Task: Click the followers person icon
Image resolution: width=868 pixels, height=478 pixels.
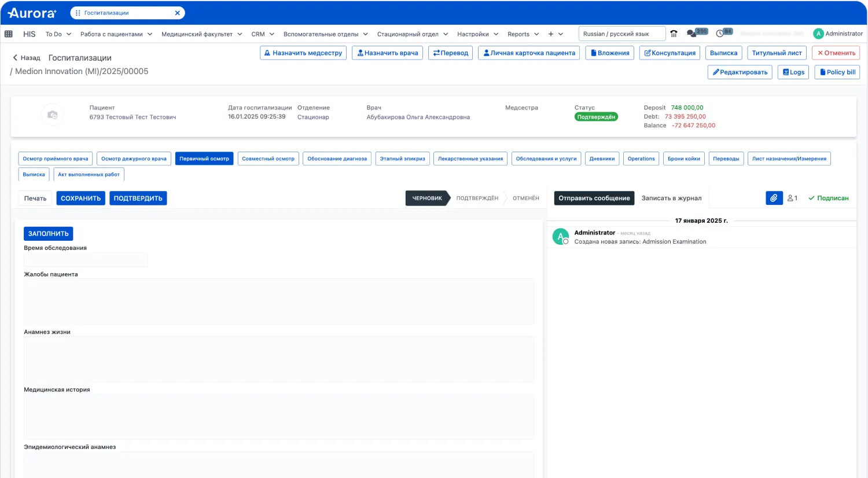Action: 792,198
